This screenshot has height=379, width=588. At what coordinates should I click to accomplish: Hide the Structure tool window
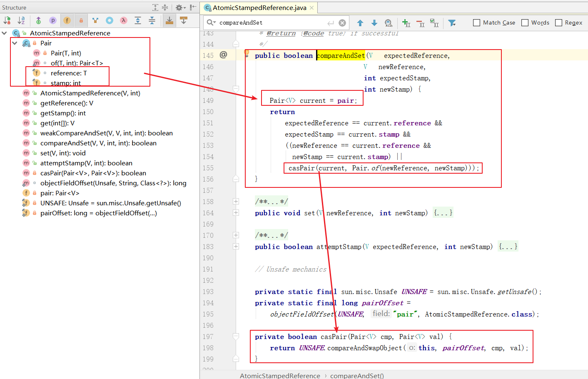193,7
